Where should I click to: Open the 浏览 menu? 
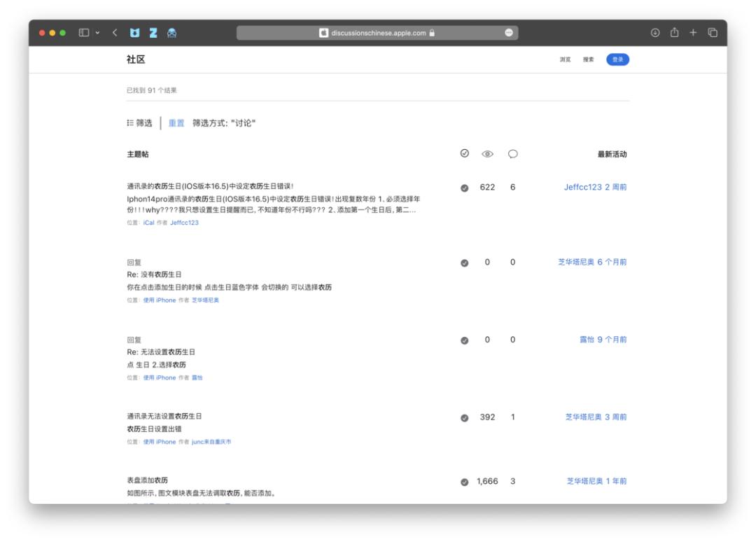565,60
